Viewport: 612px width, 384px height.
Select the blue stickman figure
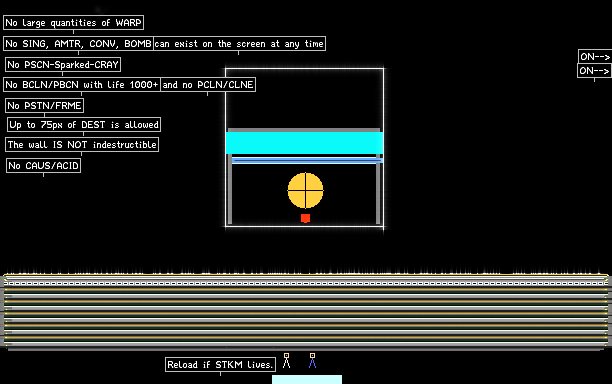tap(312, 361)
